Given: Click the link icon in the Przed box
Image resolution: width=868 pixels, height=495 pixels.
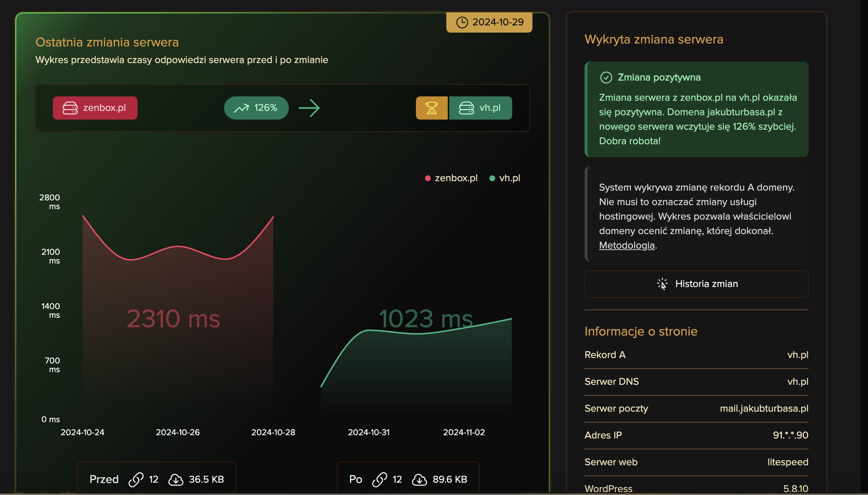Looking at the screenshot, I should pos(136,480).
